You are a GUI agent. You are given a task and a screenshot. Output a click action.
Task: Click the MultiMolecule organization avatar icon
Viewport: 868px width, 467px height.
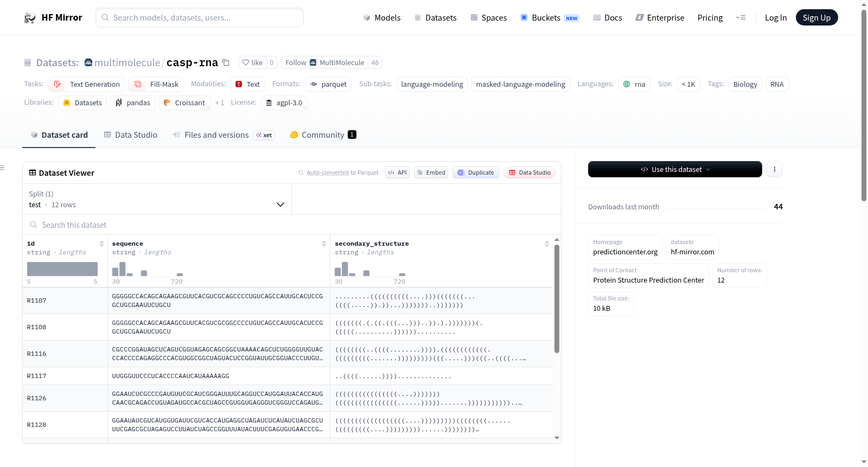pos(88,62)
